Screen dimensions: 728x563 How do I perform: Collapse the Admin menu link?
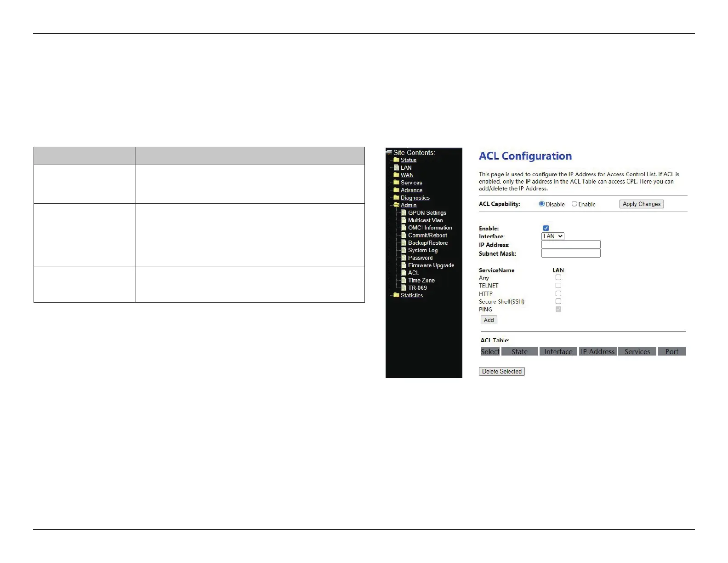409,205
